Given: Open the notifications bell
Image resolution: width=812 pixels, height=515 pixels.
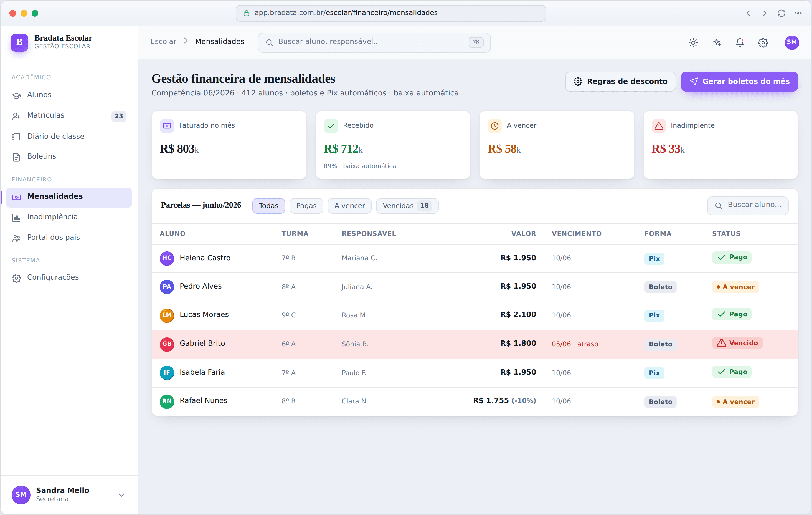Looking at the screenshot, I should [x=740, y=42].
